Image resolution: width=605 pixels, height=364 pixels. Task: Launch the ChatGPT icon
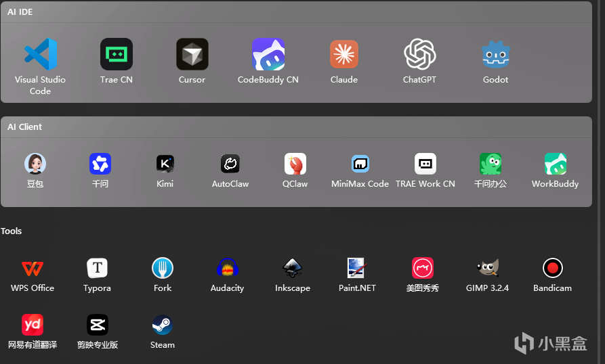420,54
